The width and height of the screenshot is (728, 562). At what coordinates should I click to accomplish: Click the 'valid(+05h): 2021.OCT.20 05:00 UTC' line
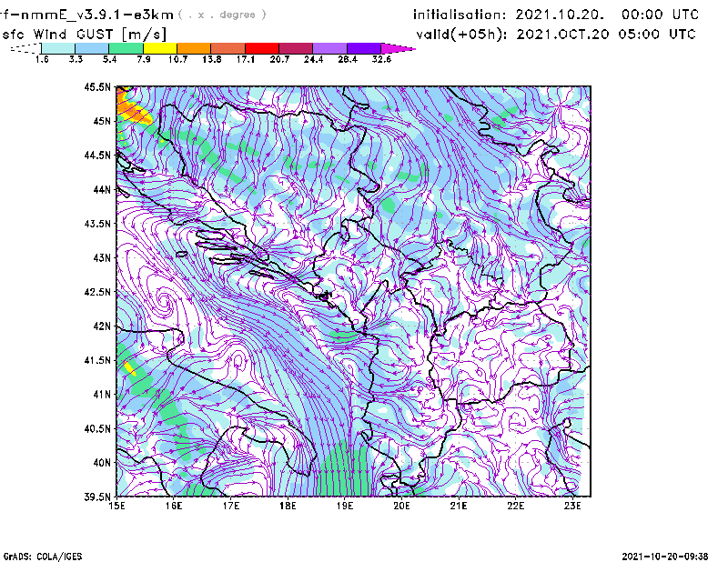(x=556, y=35)
